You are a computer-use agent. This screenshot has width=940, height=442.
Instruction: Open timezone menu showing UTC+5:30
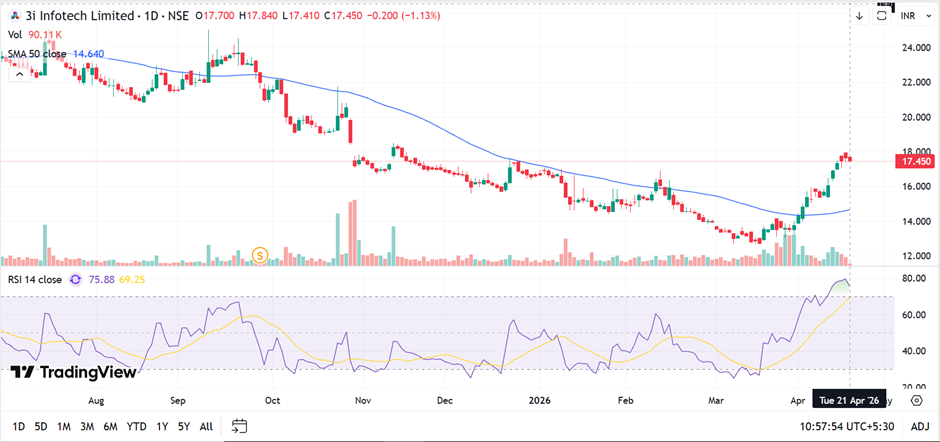[x=845, y=426]
